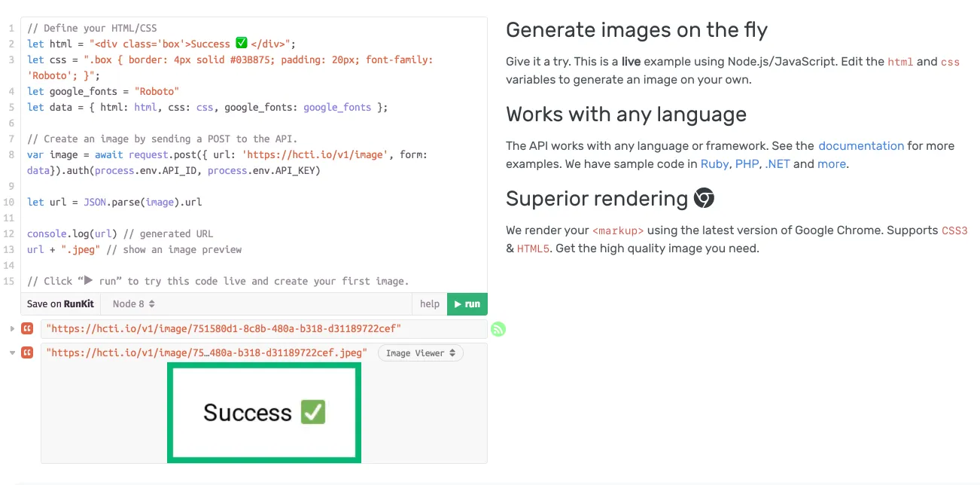Click the green checkmark emoji in the html string

click(x=241, y=43)
